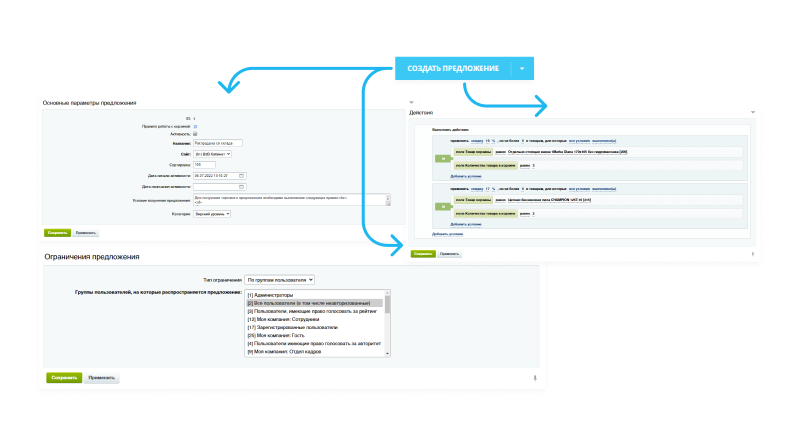Select 'Пользователи имеющие право голосовать за авторитет'
800x443 pixels.
coord(315,343)
